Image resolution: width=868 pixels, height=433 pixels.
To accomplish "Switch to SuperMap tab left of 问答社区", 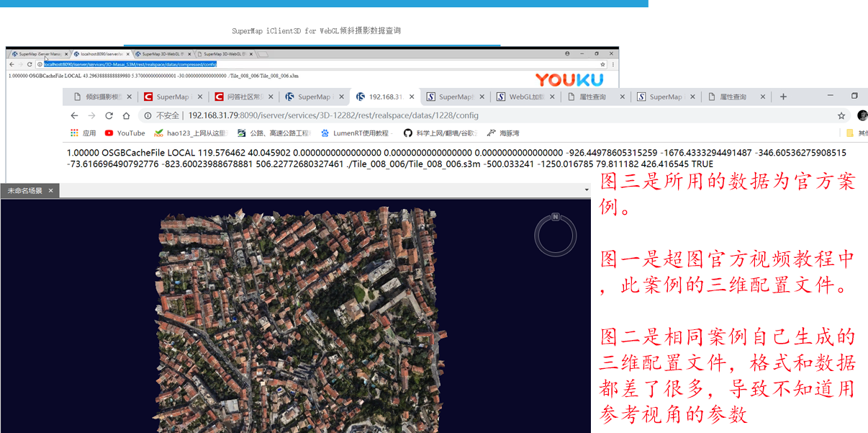I will [173, 97].
